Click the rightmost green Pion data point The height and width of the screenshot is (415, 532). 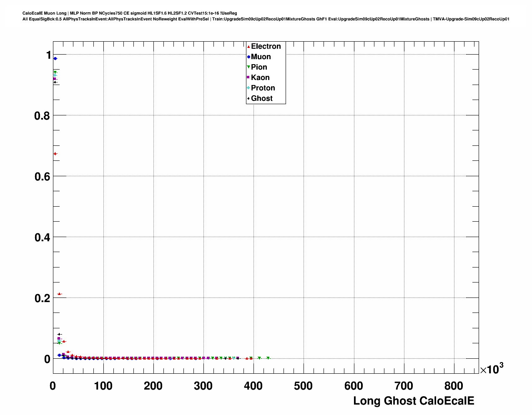pyautogui.click(x=268, y=358)
